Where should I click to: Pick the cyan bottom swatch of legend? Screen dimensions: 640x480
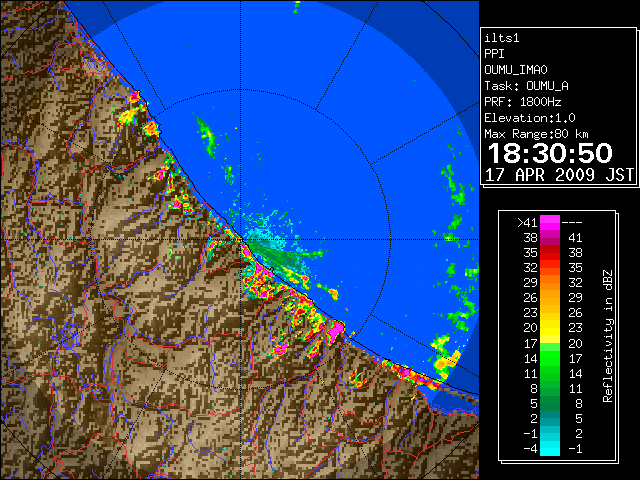pyautogui.click(x=550, y=449)
